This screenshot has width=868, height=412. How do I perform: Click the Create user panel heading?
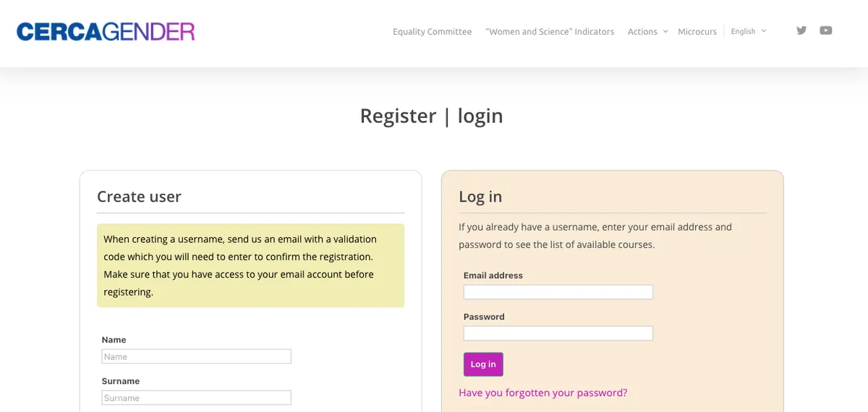click(139, 197)
